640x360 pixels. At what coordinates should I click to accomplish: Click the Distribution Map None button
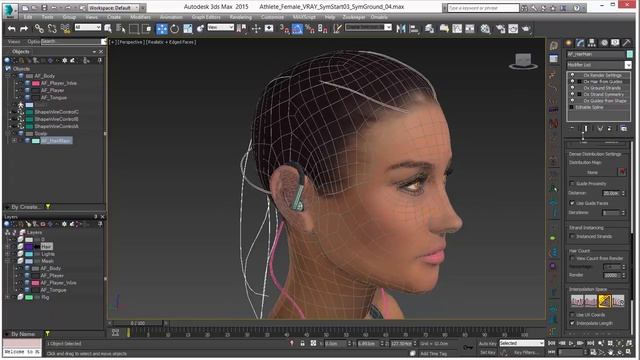tap(593, 172)
